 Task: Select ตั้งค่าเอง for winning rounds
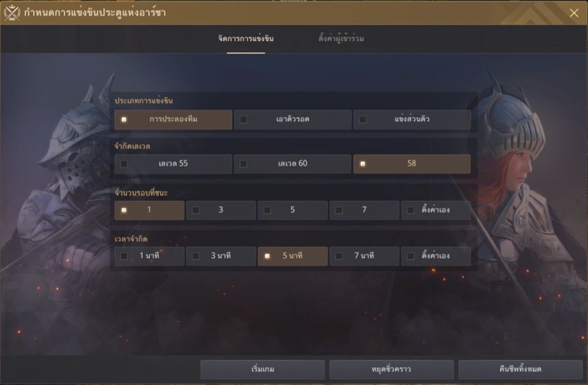point(436,210)
